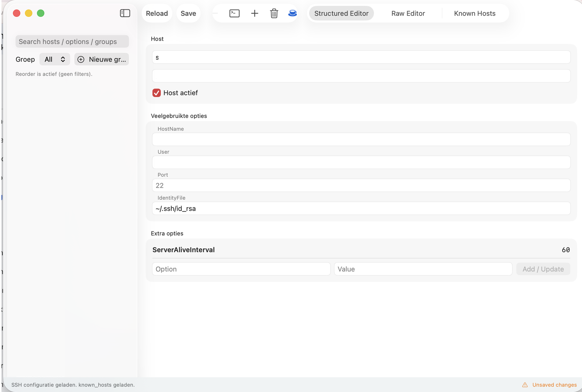Open the Known Hosts tab
Viewport: 582px width, 392px height.
coord(475,14)
